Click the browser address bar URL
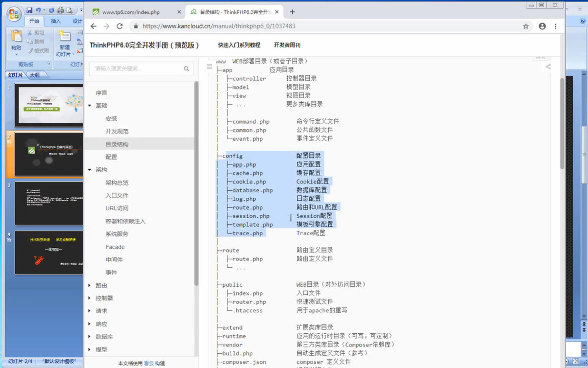 (219, 26)
